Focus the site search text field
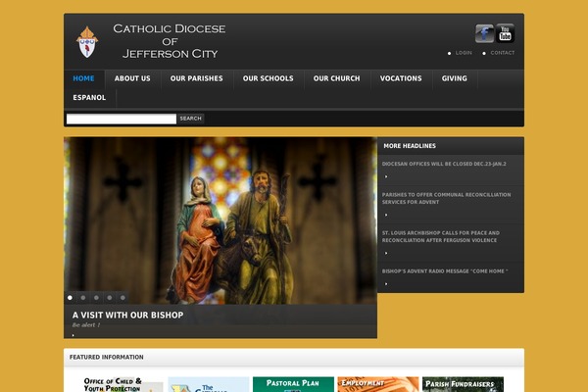 [122, 119]
